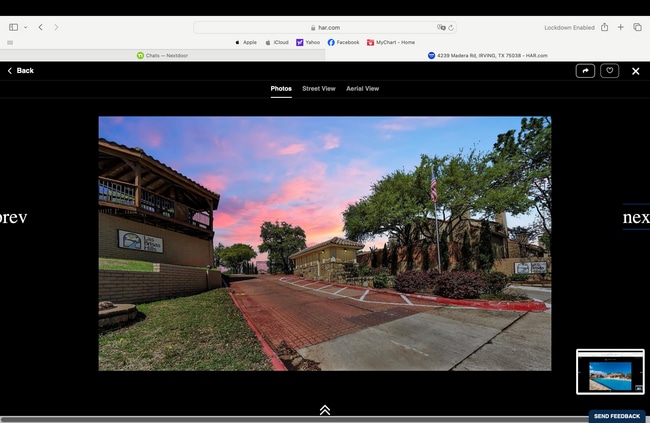Go back using the Back button
This screenshot has width=650, height=423.
[20, 71]
